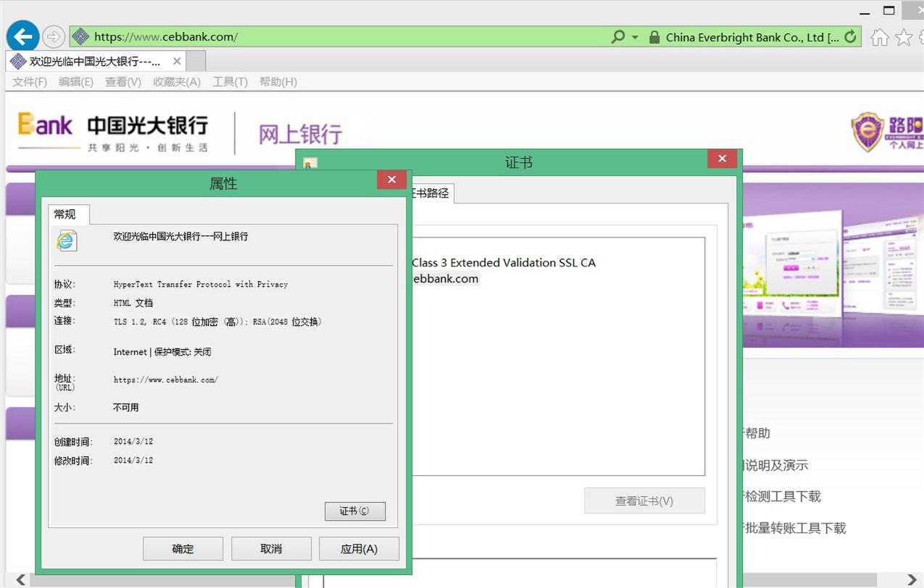Click the 帮助 link on the webpage
This screenshot has width=924, height=588.
757,433
